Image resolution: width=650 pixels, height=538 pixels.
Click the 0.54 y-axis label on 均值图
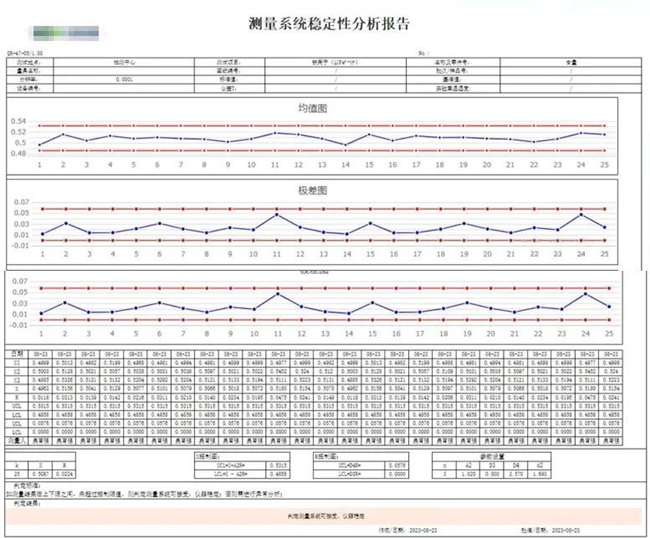pyautogui.click(x=19, y=120)
